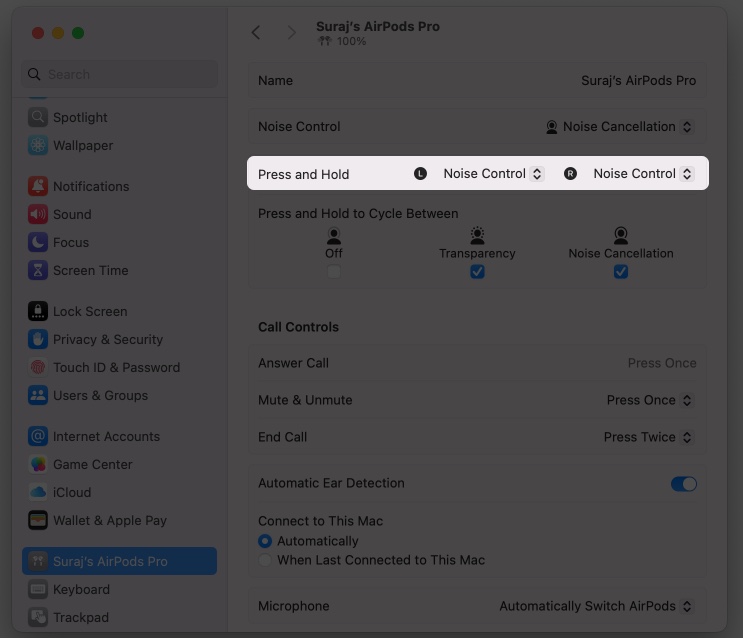Click the Keyboard icon in the sidebar
Viewport: 743px width, 638px height.
point(37,589)
